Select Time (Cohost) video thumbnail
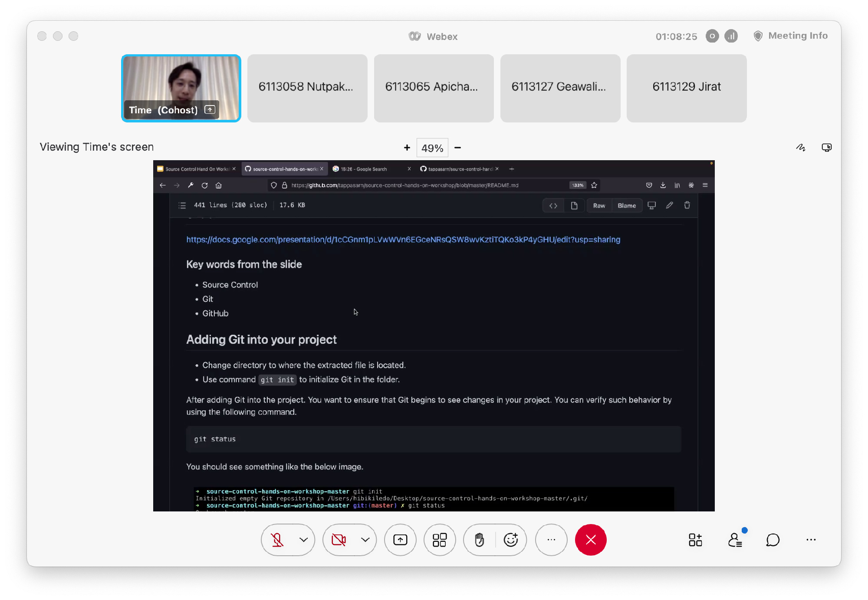868x600 pixels. coord(181,88)
